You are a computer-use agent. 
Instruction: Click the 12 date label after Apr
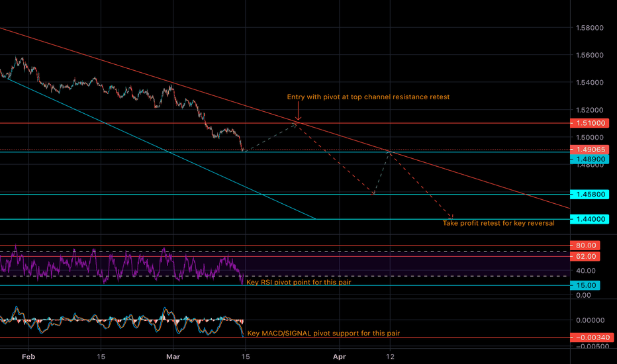click(390, 357)
